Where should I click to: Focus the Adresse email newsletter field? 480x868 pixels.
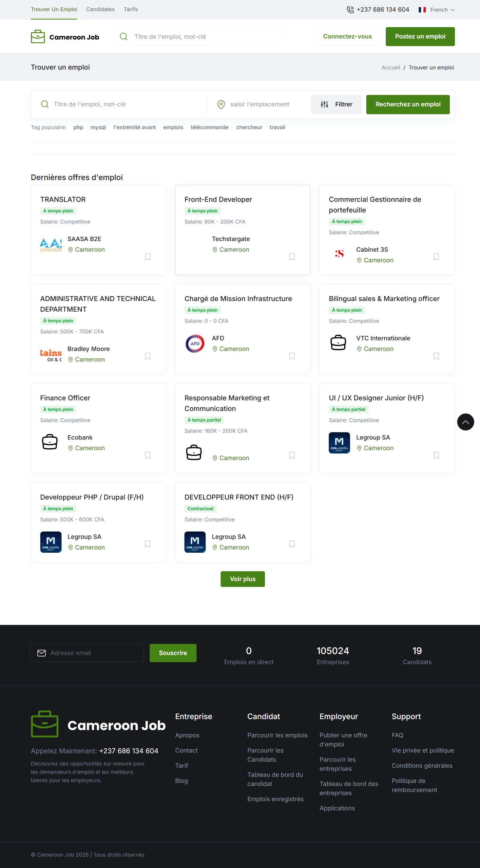point(92,653)
